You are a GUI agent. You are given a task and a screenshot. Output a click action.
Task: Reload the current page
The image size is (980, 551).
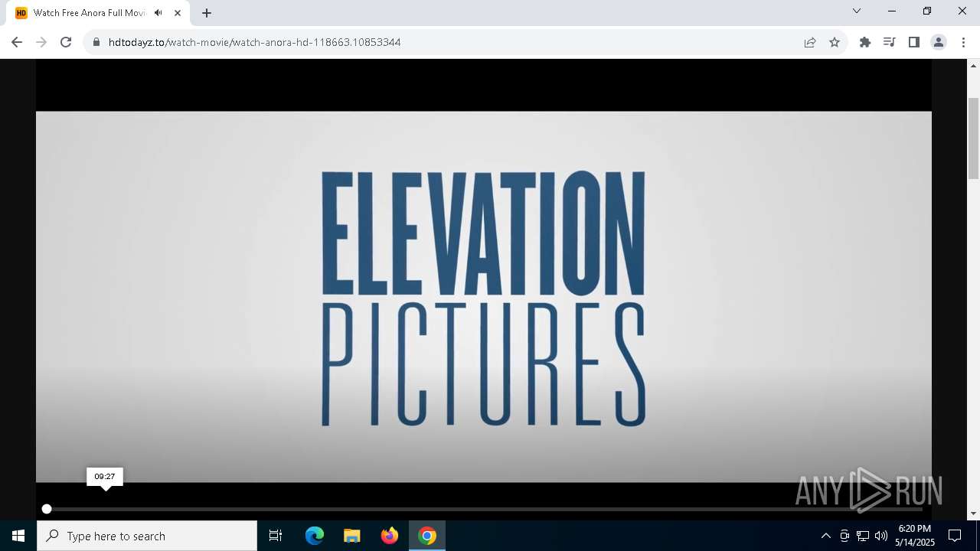[66, 42]
